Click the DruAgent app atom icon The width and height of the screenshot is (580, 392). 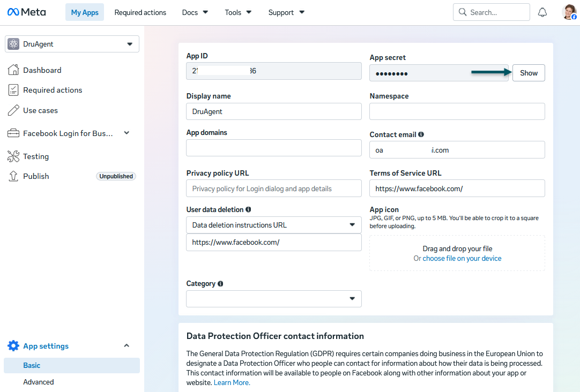13,44
